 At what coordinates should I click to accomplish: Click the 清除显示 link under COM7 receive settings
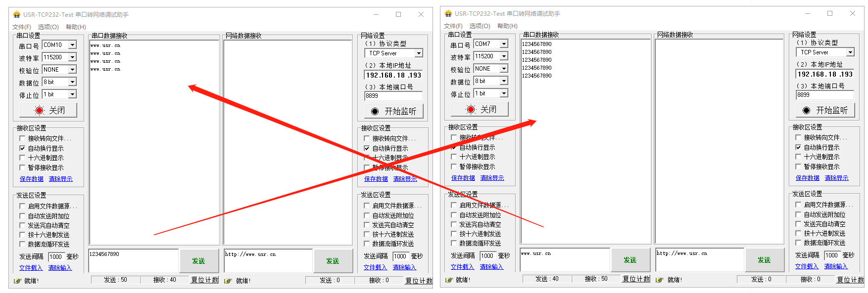(492, 178)
